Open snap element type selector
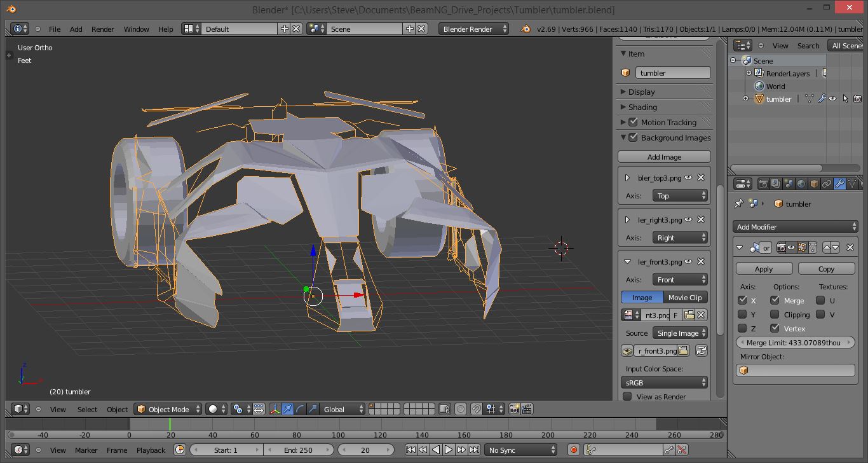868x463 pixels. (x=494, y=409)
